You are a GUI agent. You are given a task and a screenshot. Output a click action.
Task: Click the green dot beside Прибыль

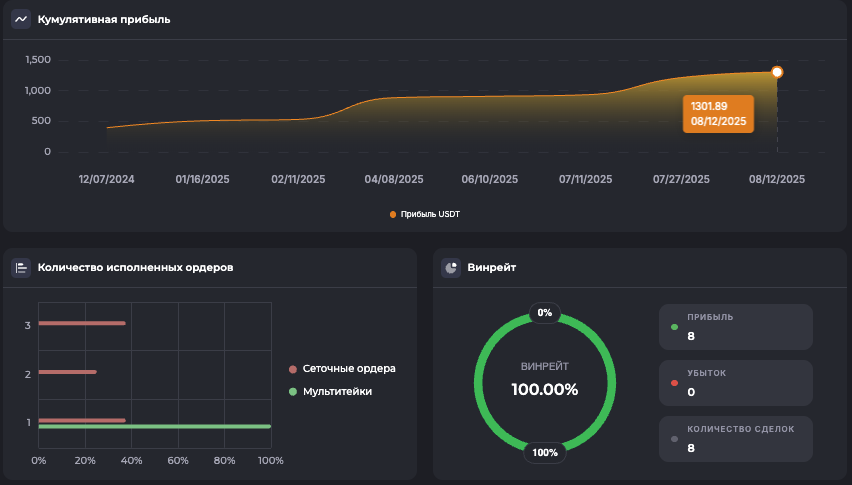pos(674,327)
